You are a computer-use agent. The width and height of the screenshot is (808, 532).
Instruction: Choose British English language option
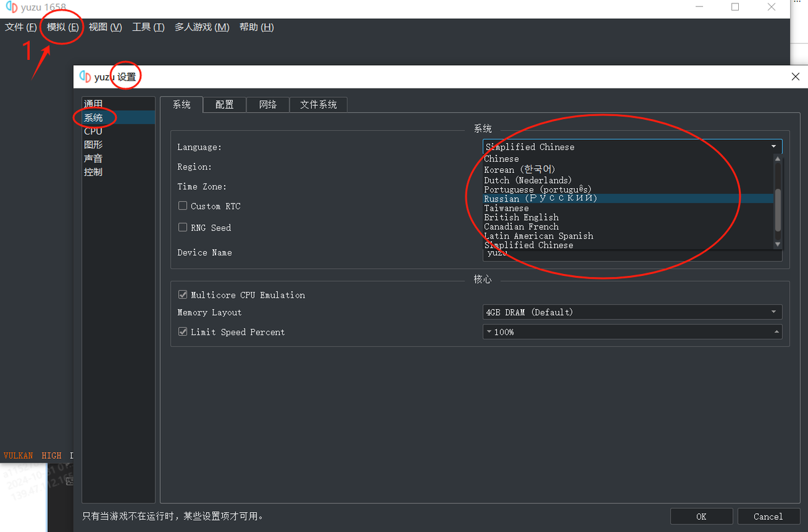(x=628, y=217)
